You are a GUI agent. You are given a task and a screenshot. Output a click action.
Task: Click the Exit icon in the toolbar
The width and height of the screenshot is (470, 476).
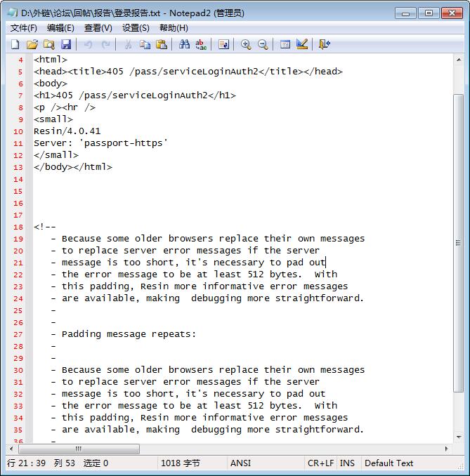coord(324,44)
